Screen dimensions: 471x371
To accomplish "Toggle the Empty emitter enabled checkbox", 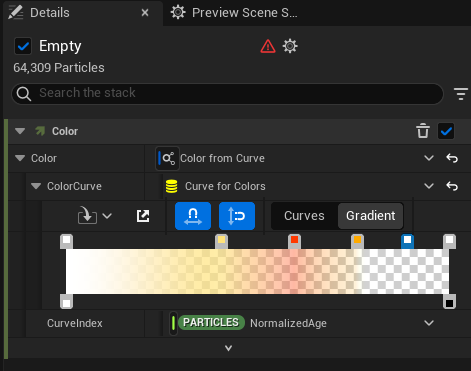I will pos(23,46).
